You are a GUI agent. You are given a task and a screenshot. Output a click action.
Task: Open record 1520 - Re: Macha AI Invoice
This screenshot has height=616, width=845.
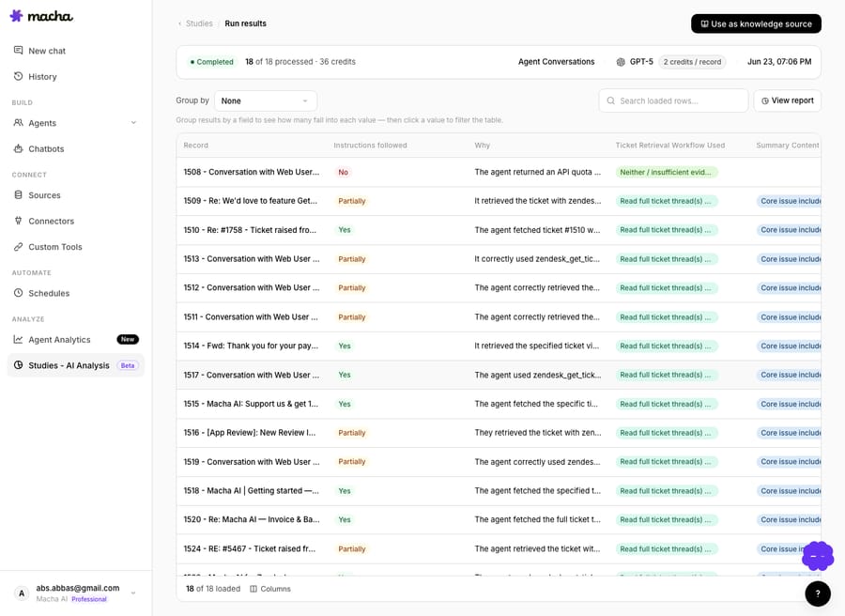pyautogui.click(x=251, y=519)
